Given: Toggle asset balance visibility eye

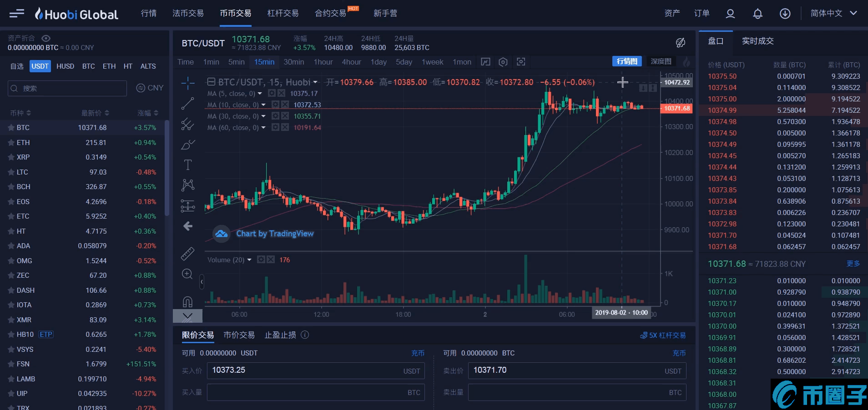Looking at the screenshot, I should [x=46, y=38].
